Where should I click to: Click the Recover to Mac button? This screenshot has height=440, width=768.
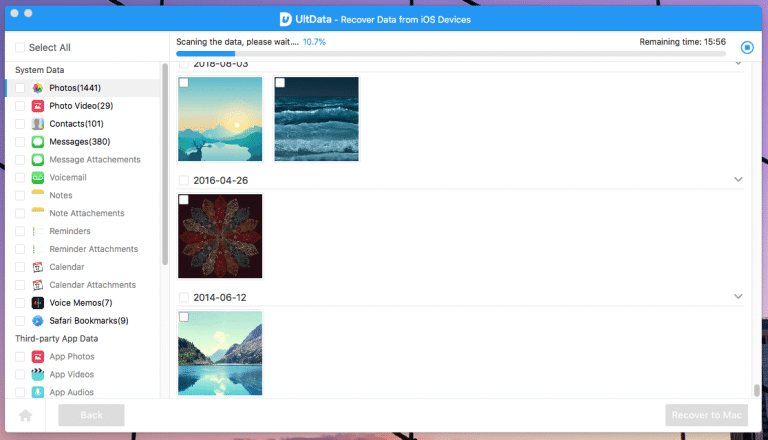(706, 416)
